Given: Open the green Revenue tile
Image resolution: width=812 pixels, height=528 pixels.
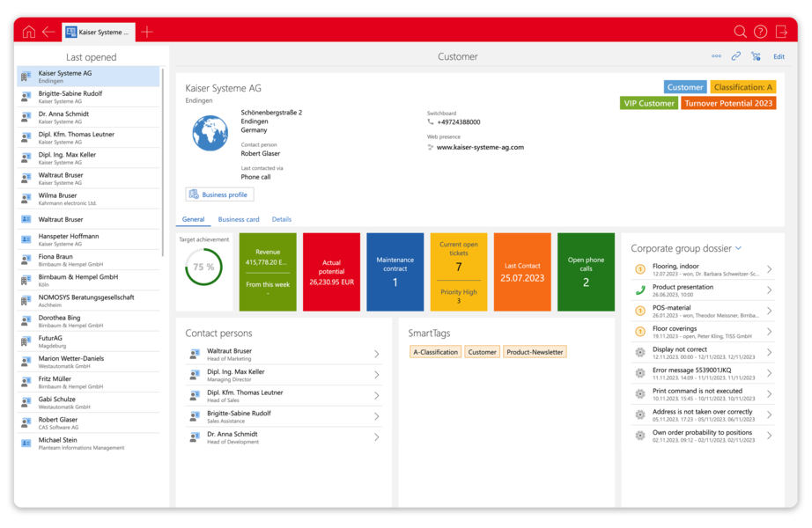Looking at the screenshot, I should coord(268,272).
